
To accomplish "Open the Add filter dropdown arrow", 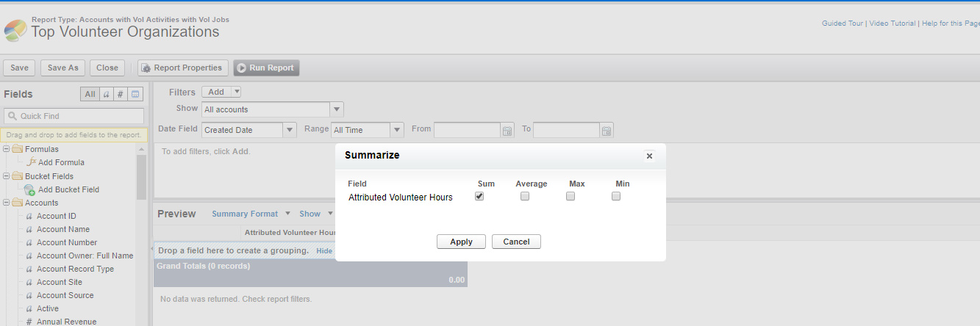I will point(236,93).
